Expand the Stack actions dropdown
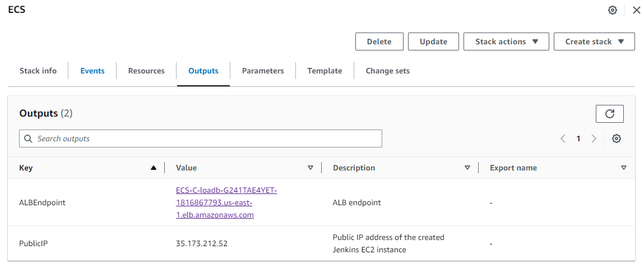 coord(506,41)
